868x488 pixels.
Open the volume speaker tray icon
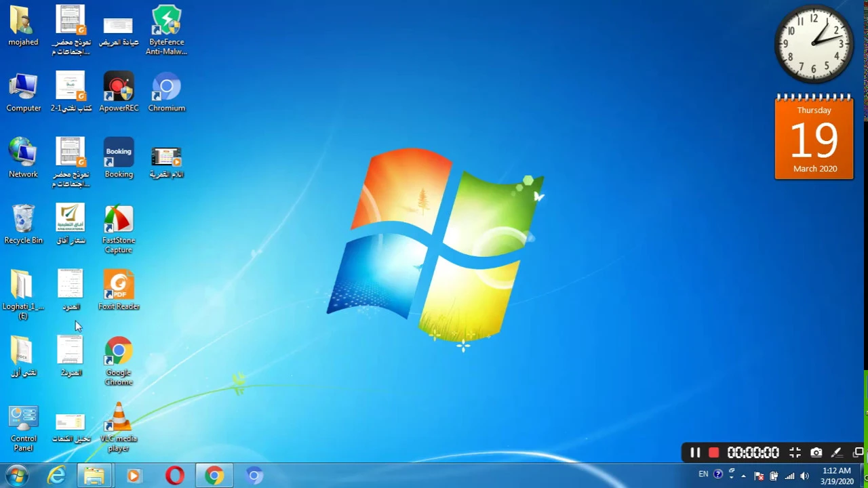click(805, 476)
